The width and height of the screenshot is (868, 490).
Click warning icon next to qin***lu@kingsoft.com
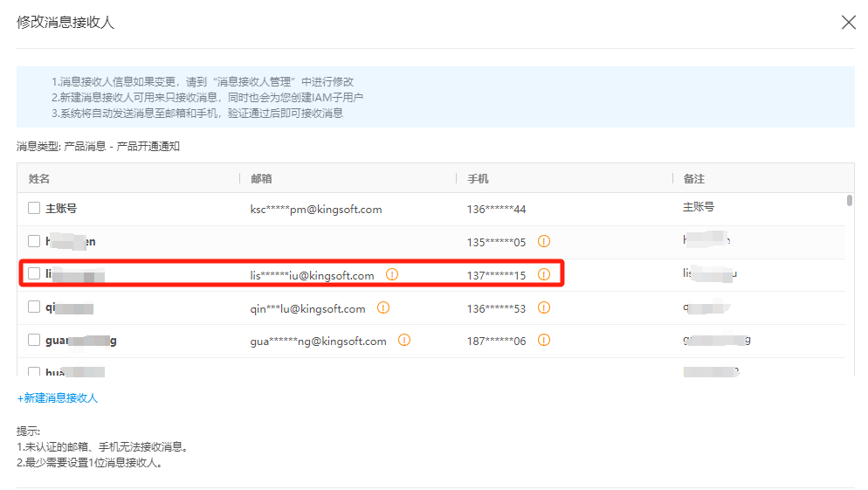click(383, 307)
